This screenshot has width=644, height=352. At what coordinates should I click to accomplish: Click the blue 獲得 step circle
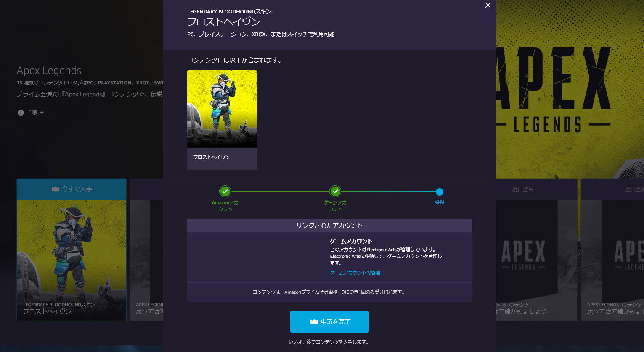(439, 192)
